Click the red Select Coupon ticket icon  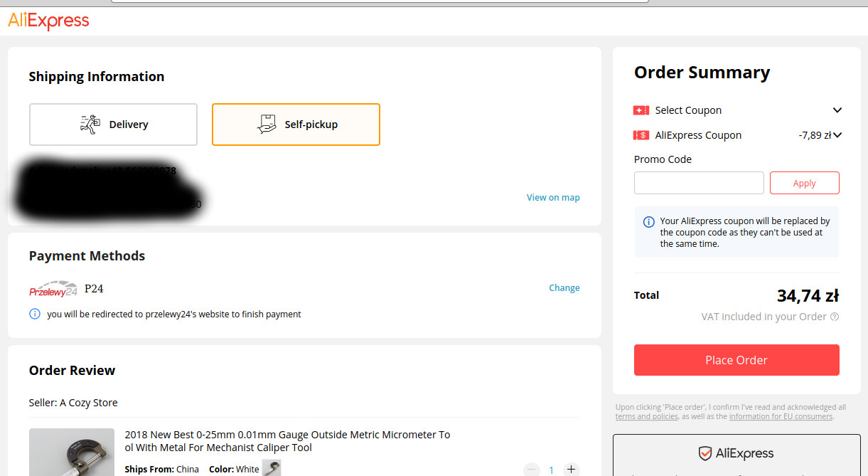(641, 110)
